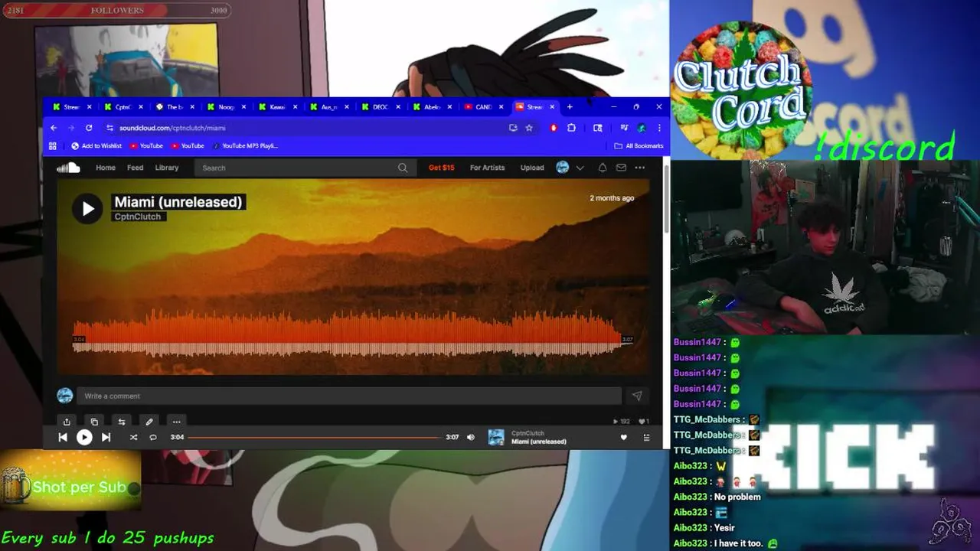The image size is (980, 551).
Task: Open the red extension icon in toolbar
Action: pos(554,128)
